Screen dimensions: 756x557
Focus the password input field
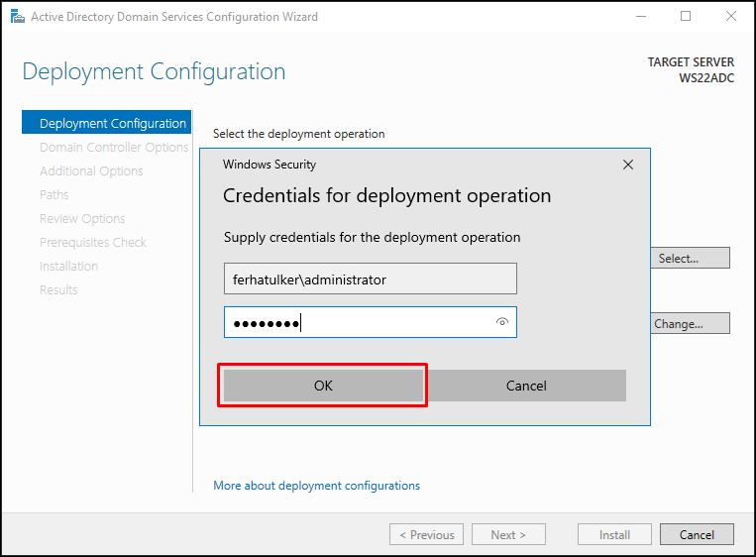pos(371,322)
